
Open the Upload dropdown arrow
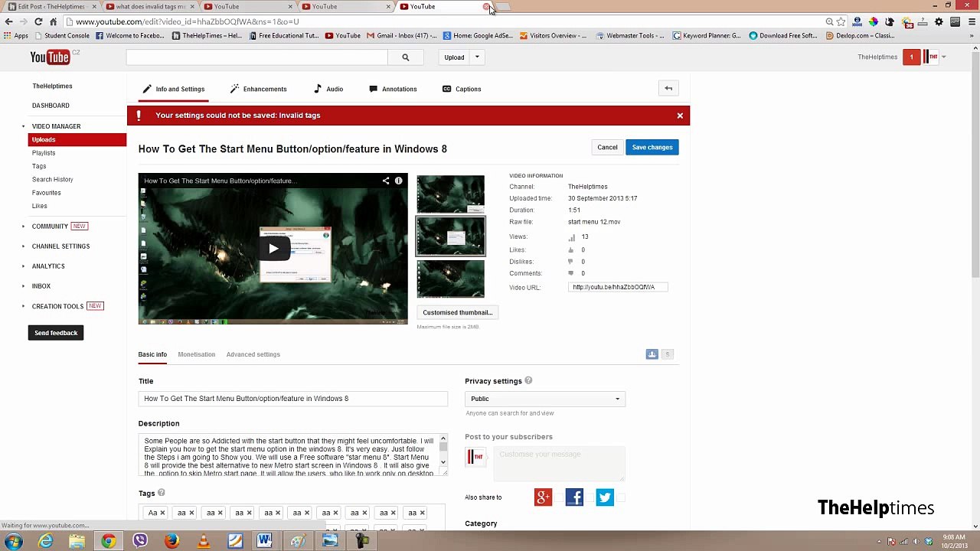[x=476, y=57]
